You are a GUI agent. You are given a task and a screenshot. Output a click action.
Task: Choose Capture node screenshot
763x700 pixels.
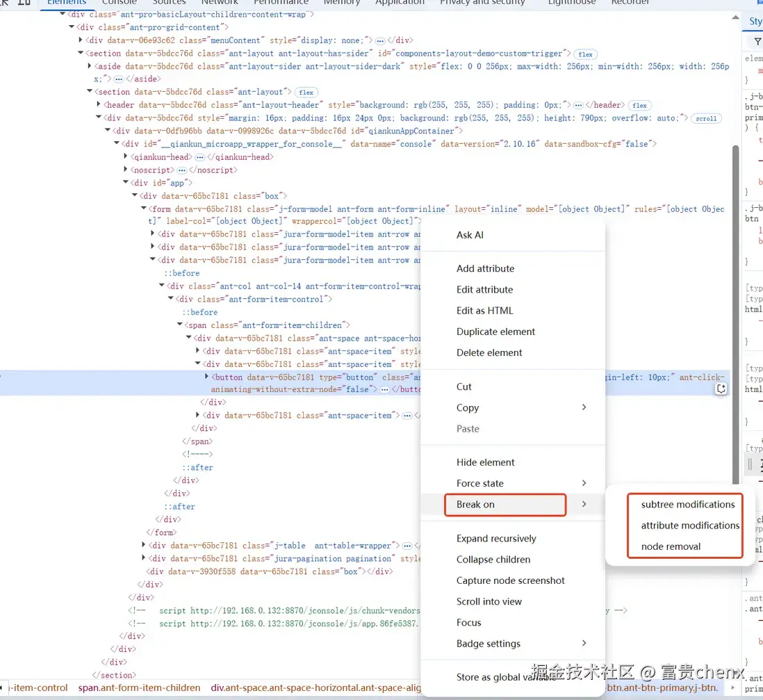[512, 580]
